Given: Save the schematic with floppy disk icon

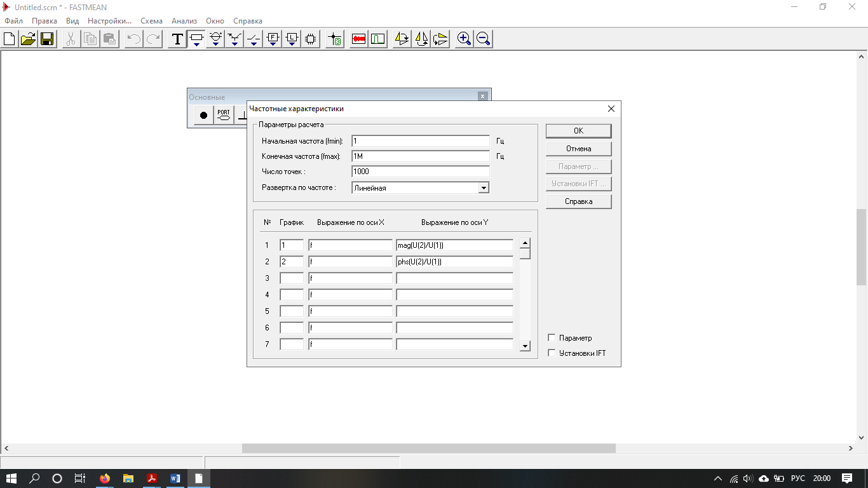Looking at the screenshot, I should (46, 39).
